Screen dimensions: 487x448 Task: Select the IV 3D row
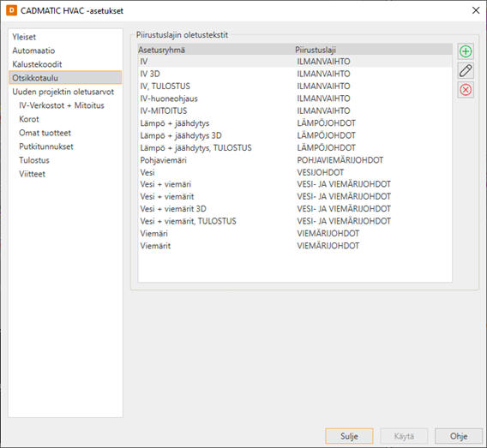pos(295,74)
